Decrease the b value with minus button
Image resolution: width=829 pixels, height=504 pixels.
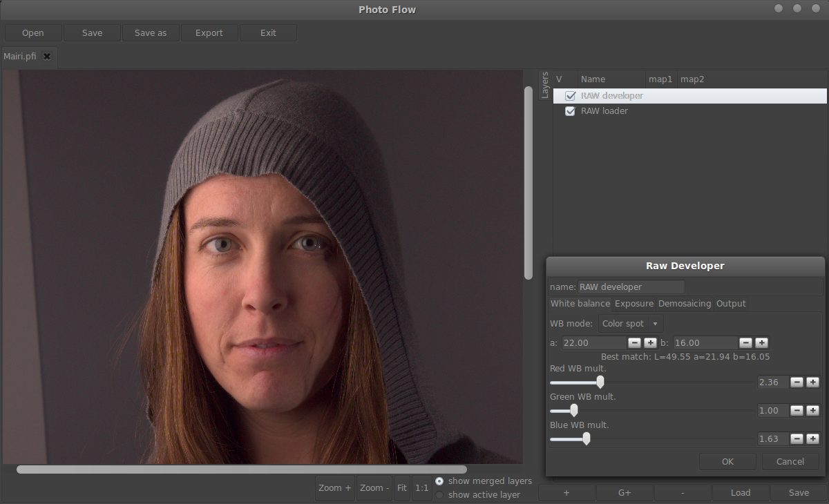pos(745,342)
